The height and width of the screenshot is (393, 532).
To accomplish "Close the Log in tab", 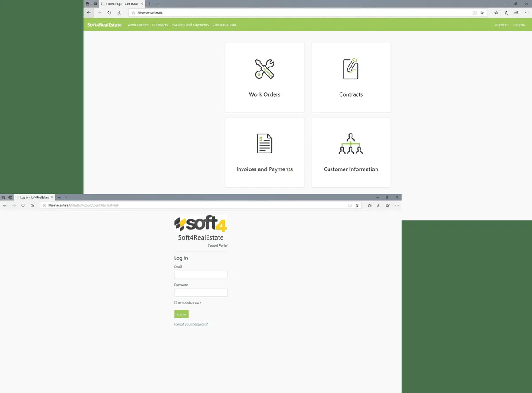I will 52,197.
